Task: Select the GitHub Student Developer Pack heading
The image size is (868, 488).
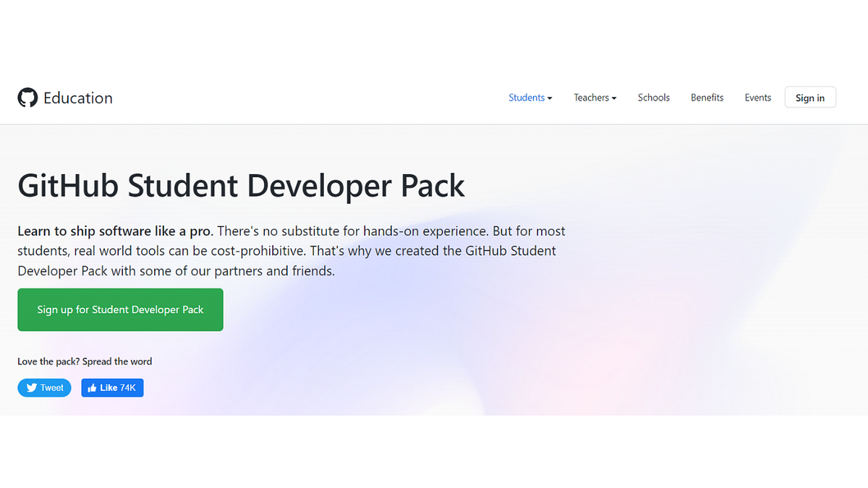Action: pyautogui.click(x=241, y=186)
